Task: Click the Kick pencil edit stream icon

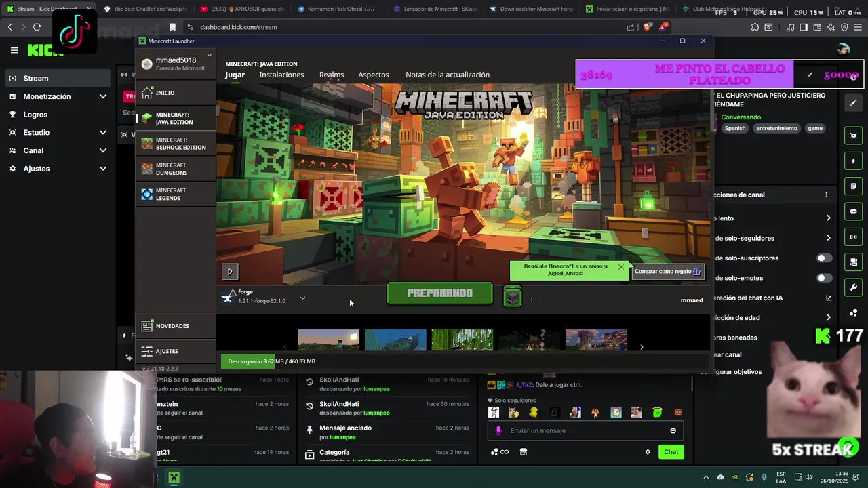Action: tap(853, 103)
